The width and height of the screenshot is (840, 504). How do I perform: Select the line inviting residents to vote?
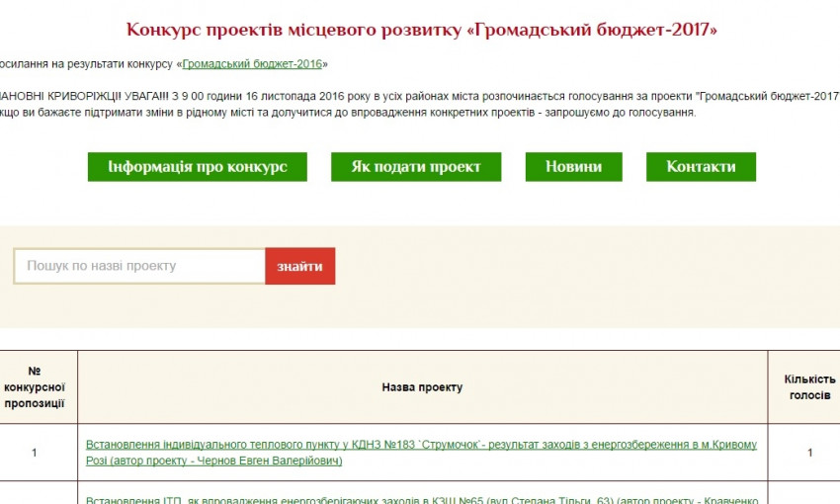tap(348, 113)
